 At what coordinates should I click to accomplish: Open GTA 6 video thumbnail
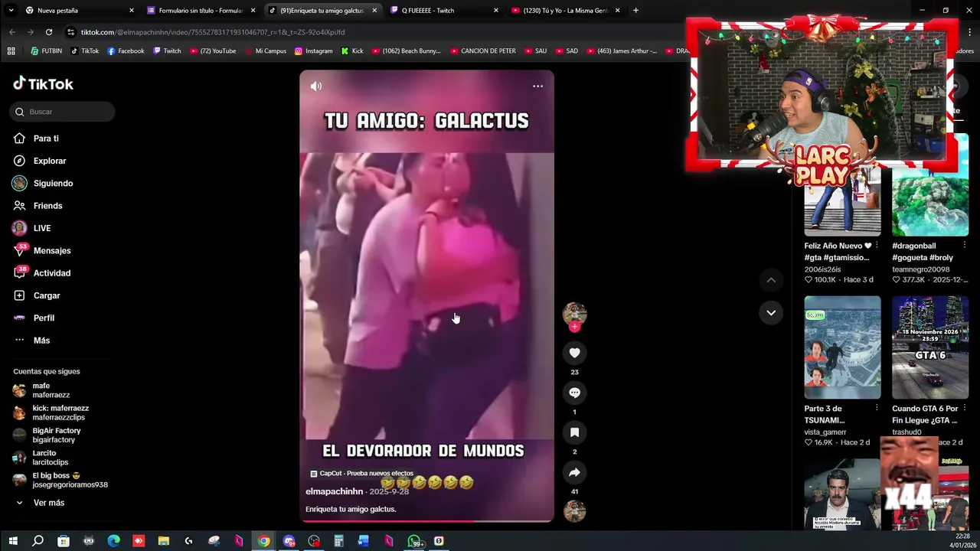[x=930, y=347]
